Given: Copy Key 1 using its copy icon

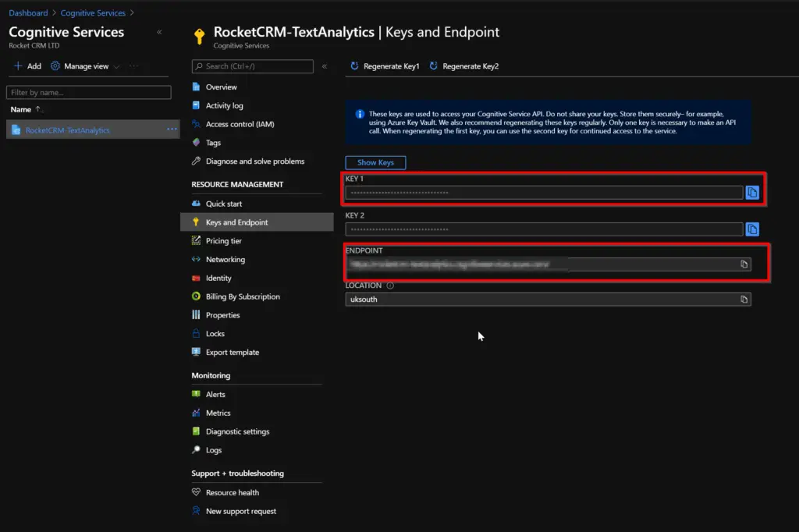Looking at the screenshot, I should point(752,193).
